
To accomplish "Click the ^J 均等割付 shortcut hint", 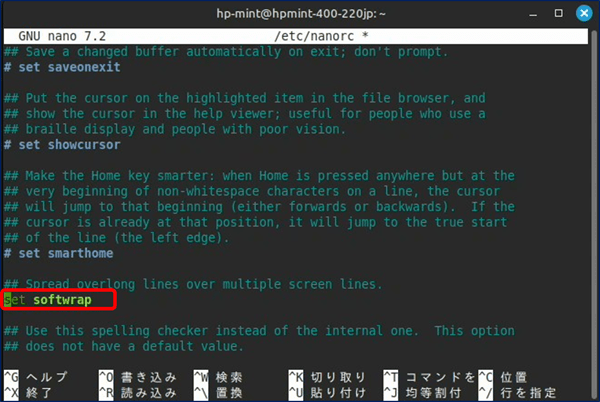I will [422, 393].
